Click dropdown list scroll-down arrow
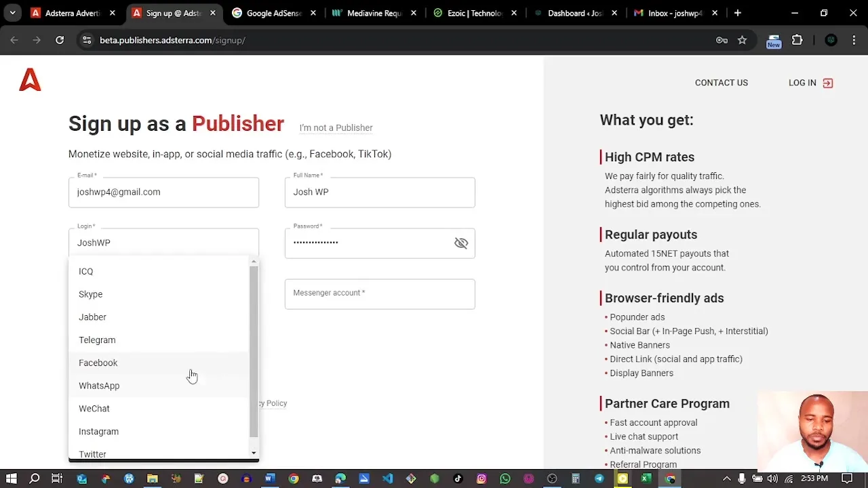 254,453
